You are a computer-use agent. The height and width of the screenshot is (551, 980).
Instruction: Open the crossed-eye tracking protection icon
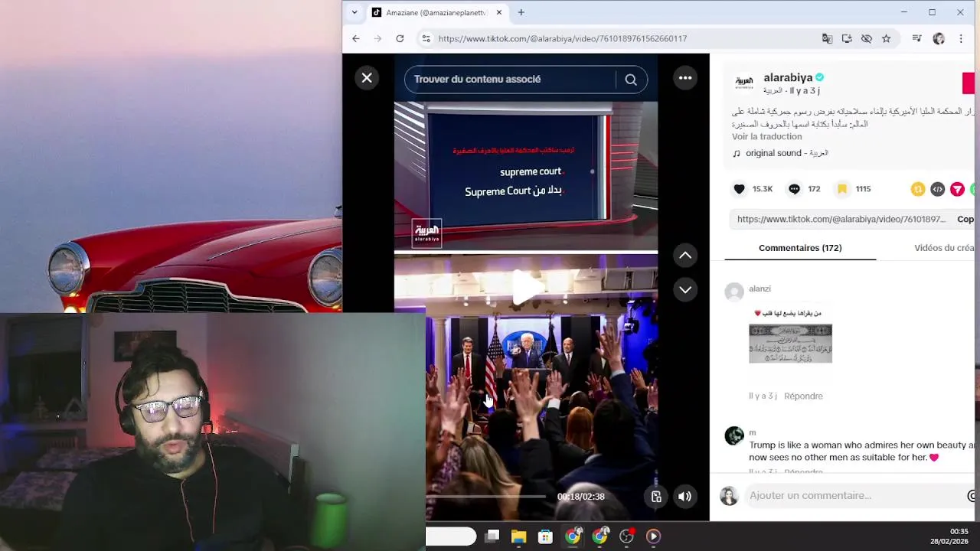click(867, 38)
